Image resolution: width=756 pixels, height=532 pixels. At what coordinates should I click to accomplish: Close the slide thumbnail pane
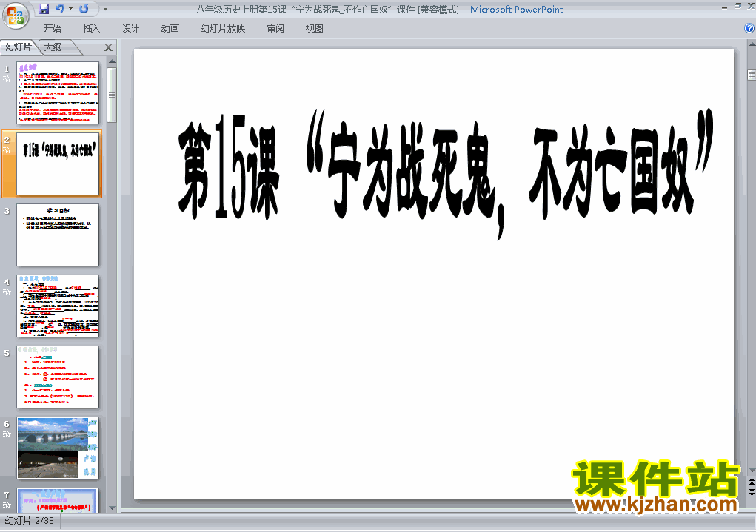pos(109,47)
